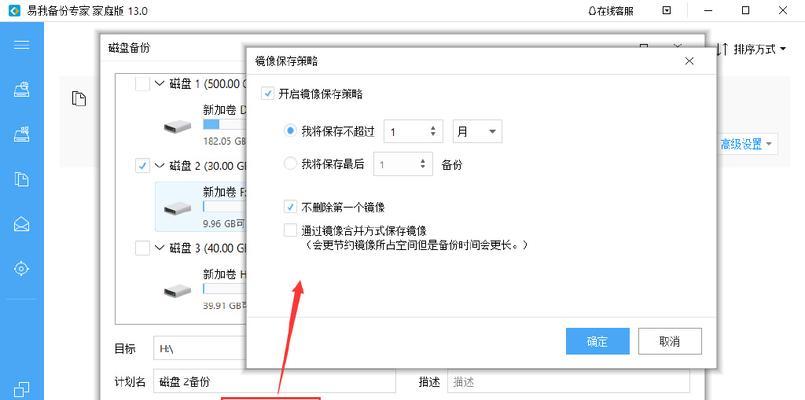This screenshot has height=400, width=805.
Task: Click the disk 2 volume usage bar
Action: tap(224, 207)
